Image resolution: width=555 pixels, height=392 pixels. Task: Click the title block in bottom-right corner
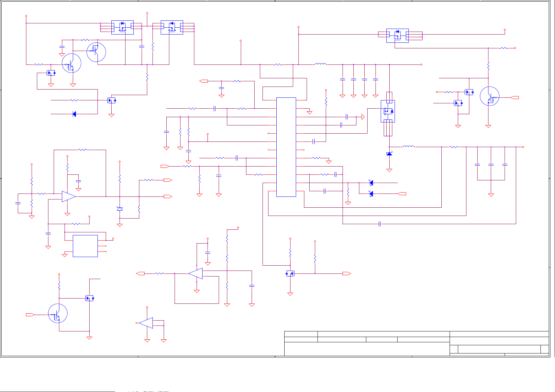pyautogui.click(x=416, y=343)
